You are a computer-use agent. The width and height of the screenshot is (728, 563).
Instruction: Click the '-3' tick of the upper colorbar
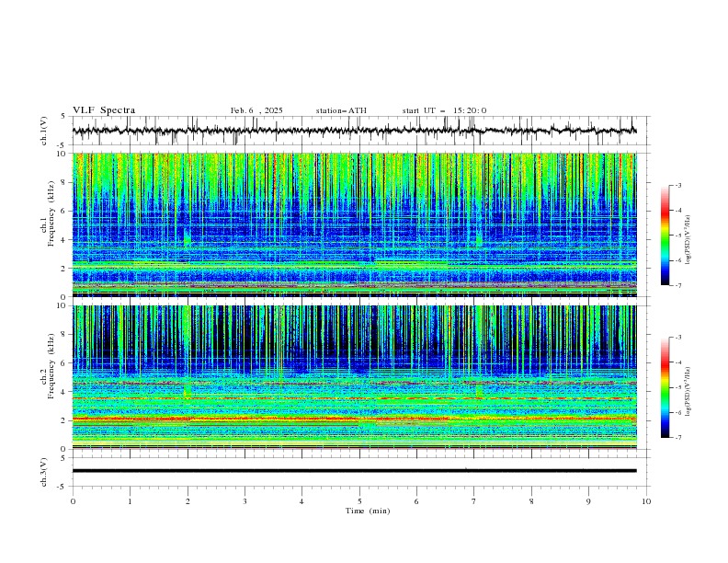(677, 185)
